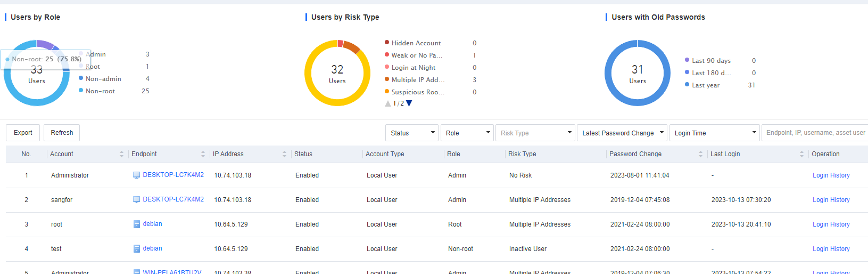
Task: Click sort arrows on Password Change column
Action: pos(700,154)
